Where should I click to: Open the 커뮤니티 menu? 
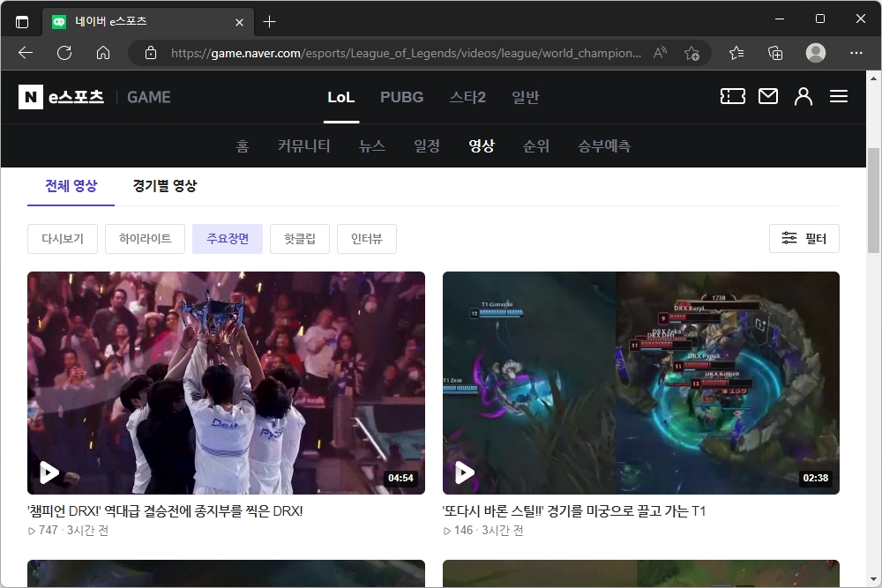click(303, 146)
